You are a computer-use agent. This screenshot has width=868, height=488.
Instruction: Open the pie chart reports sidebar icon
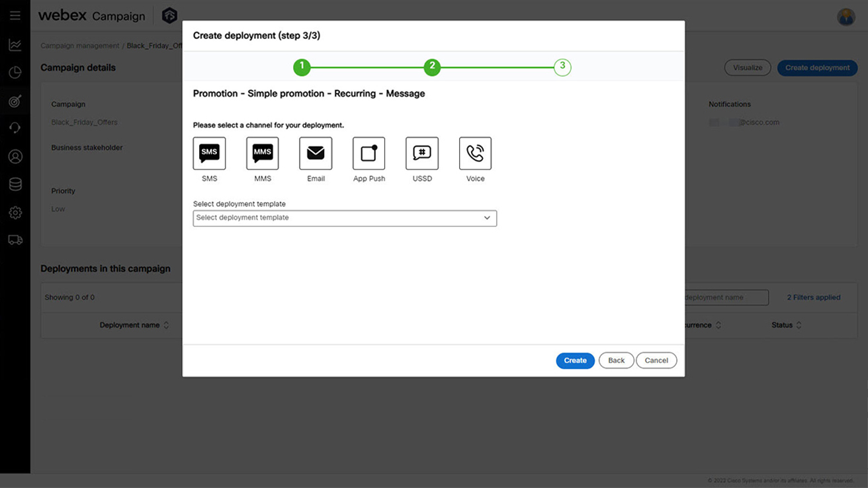(x=15, y=73)
